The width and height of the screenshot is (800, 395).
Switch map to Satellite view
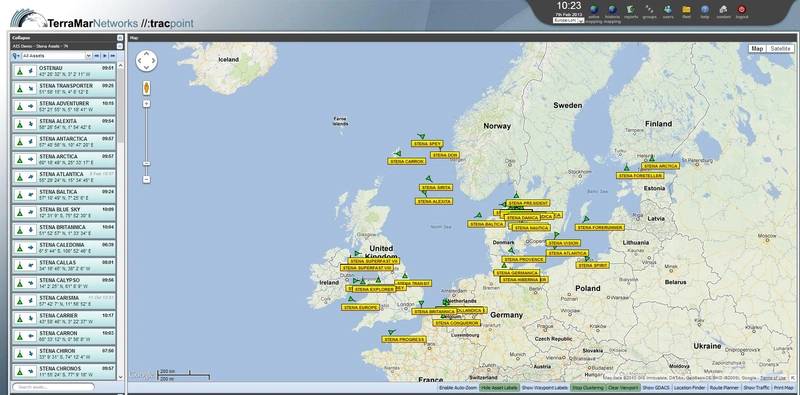[781, 48]
